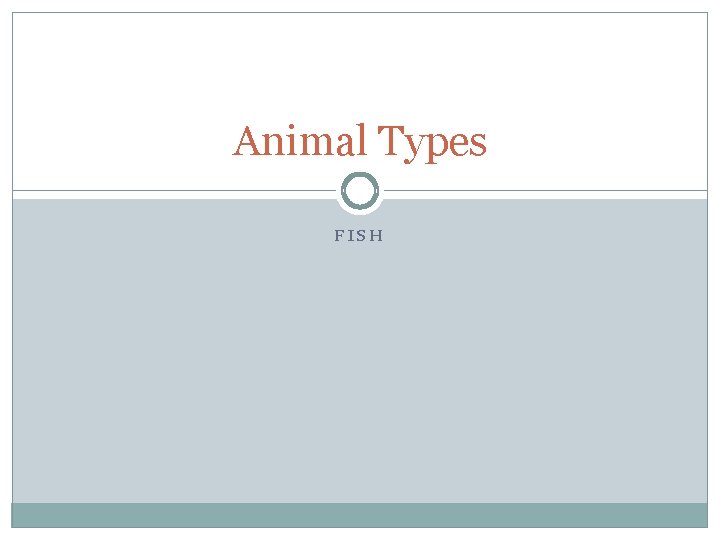Click the letter "y" in Types
The width and height of the screenshot is (720, 540).
[414, 147]
